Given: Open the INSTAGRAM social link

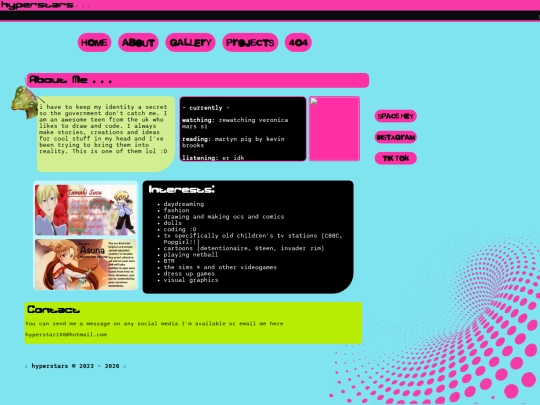Looking at the screenshot, I should (395, 137).
